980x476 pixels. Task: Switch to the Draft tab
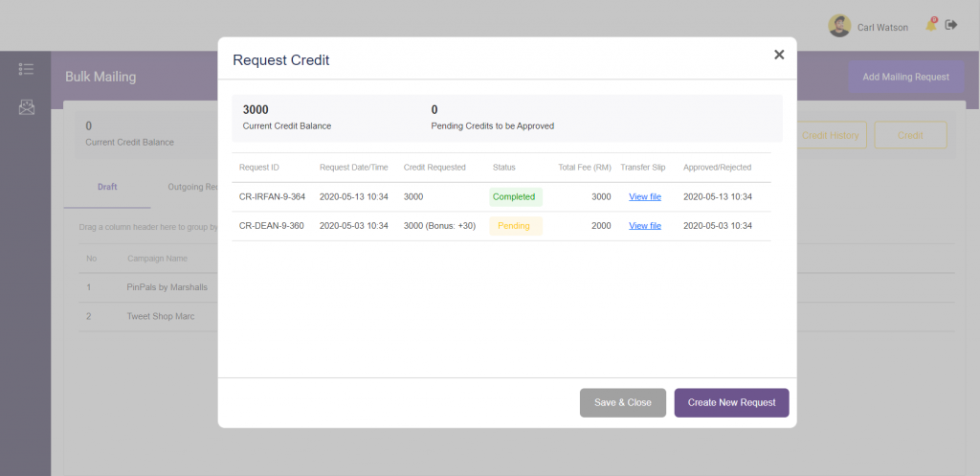click(107, 187)
